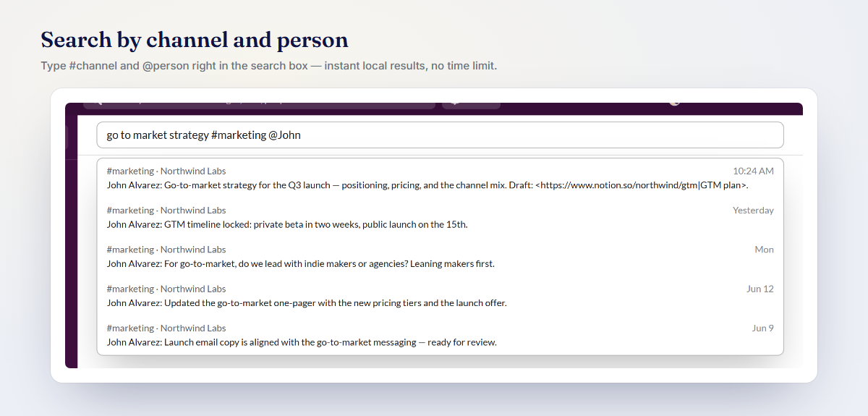Screen dimensions: 868x416
Task: Click the 10:24 AM timestamp
Action: click(x=753, y=171)
